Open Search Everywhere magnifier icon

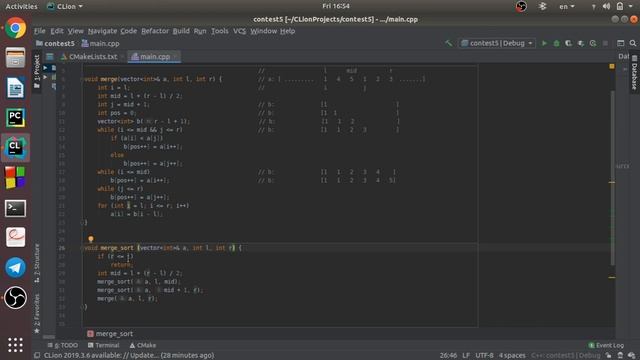pyautogui.click(x=633, y=43)
